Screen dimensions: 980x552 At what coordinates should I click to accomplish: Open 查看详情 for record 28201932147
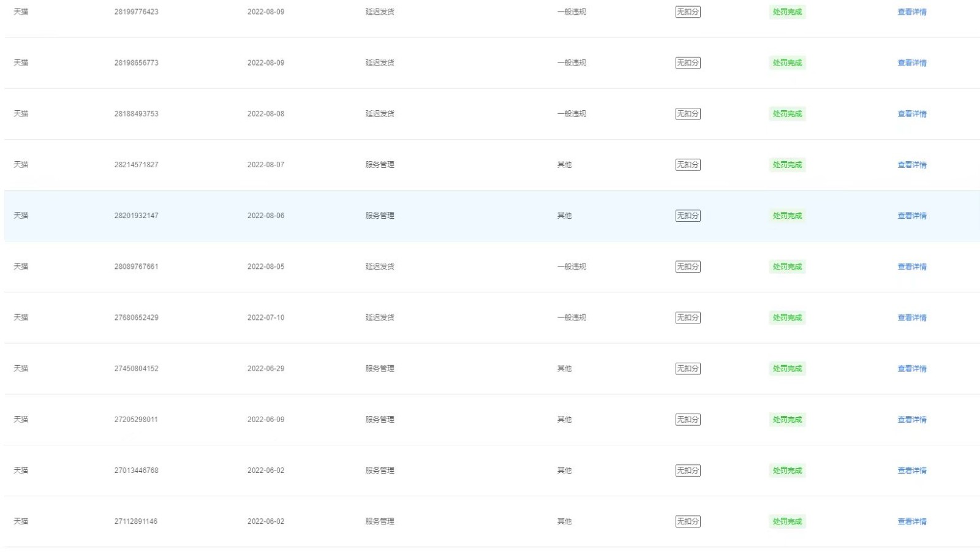coord(911,216)
